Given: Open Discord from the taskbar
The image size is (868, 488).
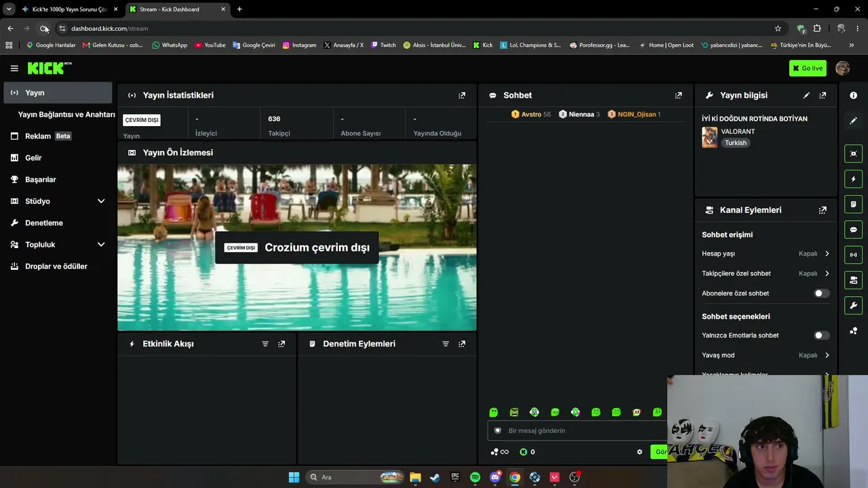Looking at the screenshot, I should tap(495, 477).
